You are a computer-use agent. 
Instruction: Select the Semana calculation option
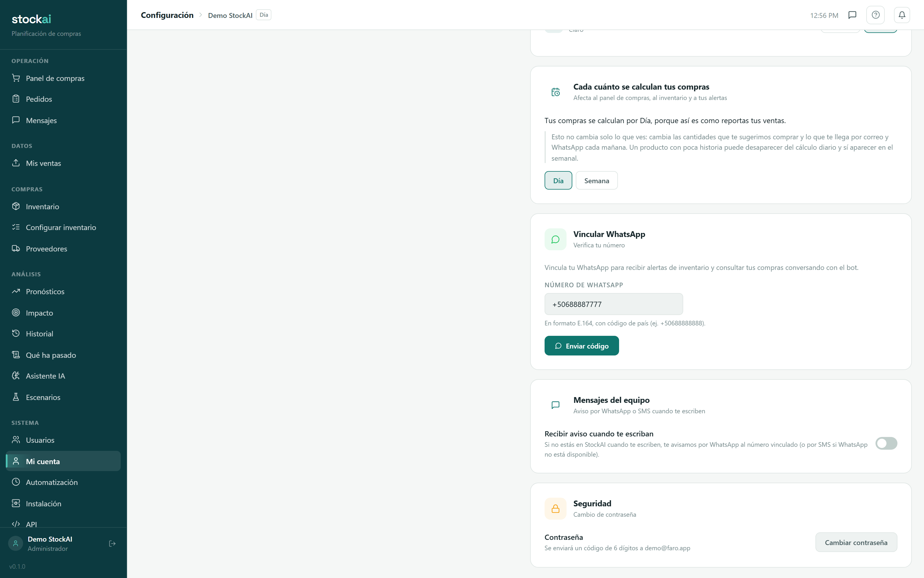(x=597, y=180)
